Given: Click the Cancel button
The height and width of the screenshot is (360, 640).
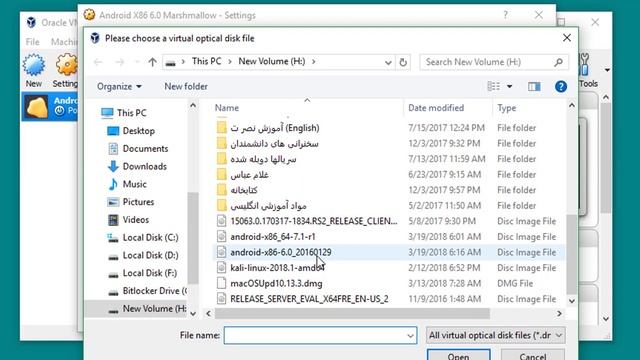Looking at the screenshot, I should (x=533, y=355).
